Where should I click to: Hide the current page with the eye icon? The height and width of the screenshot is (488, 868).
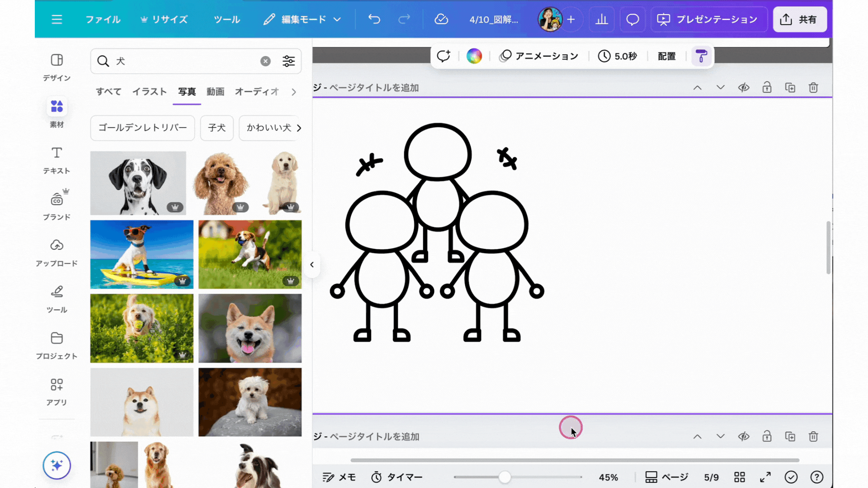click(x=743, y=88)
